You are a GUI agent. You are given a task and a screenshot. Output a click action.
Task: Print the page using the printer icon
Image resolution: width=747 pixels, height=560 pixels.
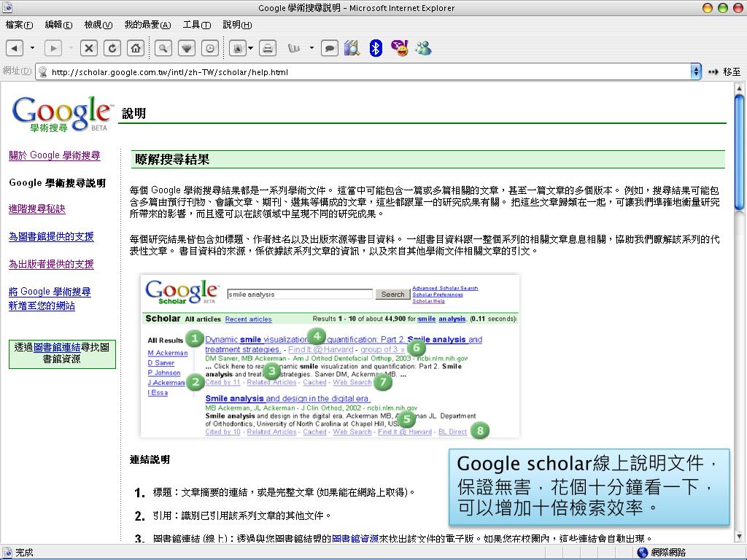[x=268, y=48]
